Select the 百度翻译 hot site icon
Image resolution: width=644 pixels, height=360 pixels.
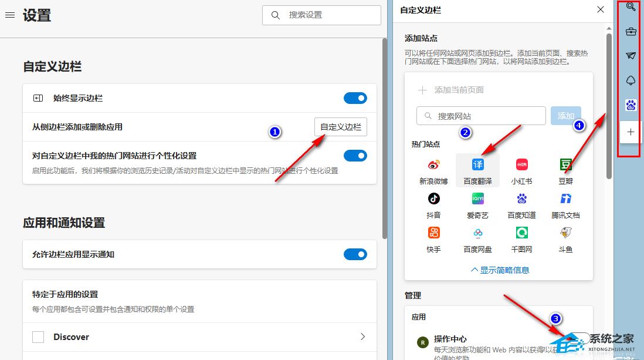(x=477, y=165)
